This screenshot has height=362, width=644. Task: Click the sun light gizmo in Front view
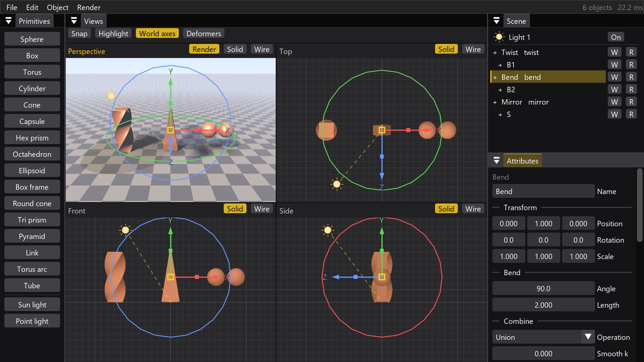[125, 230]
